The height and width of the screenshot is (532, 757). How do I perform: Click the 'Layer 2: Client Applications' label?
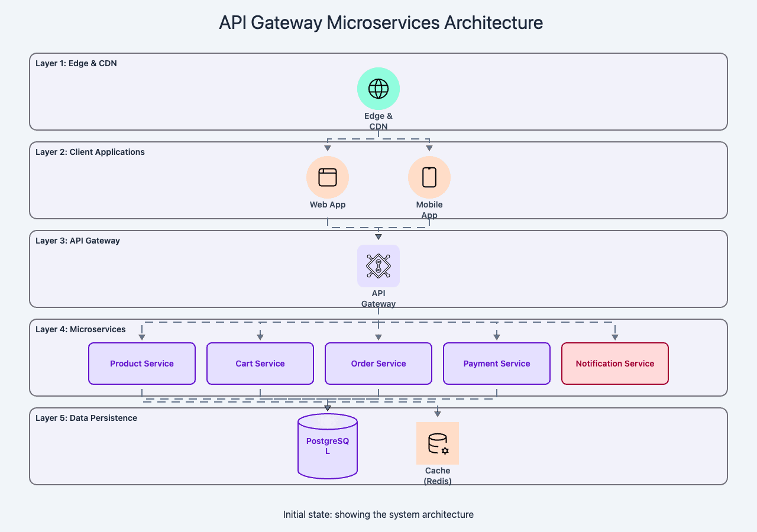[x=90, y=152]
